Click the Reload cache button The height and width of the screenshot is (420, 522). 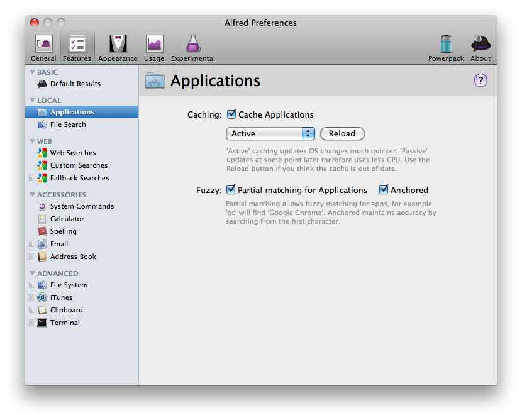tap(342, 133)
